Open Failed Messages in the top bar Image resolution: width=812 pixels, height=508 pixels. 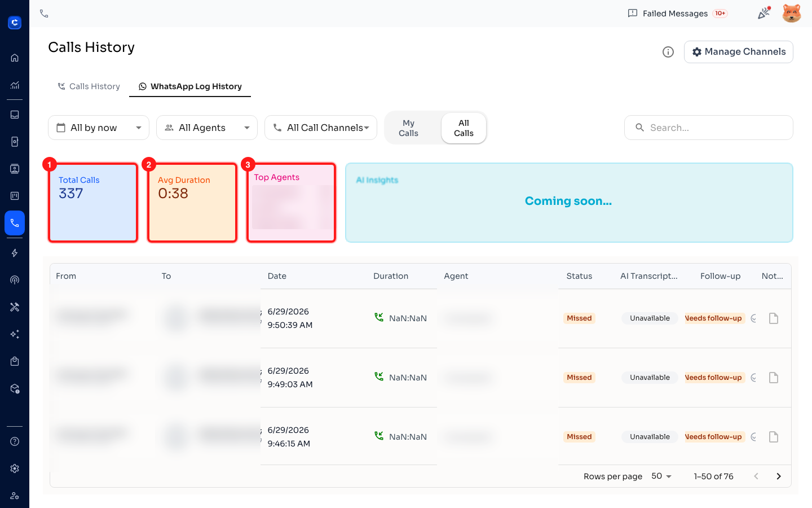(678, 14)
